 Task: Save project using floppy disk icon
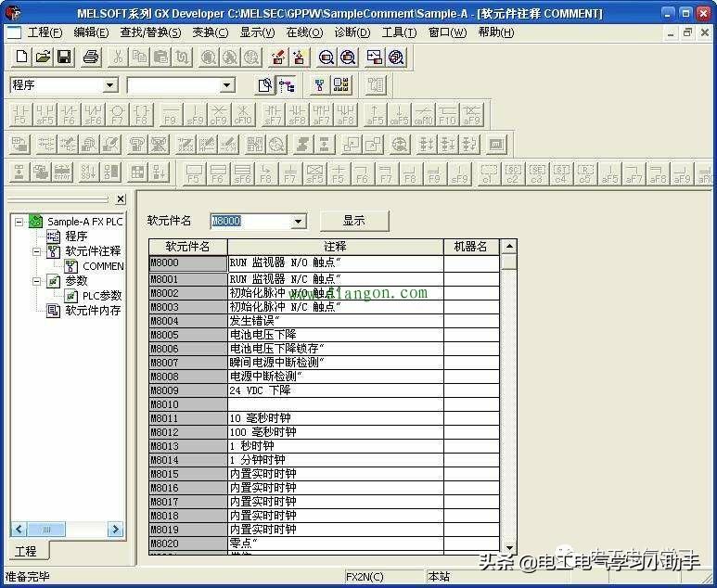[64, 58]
